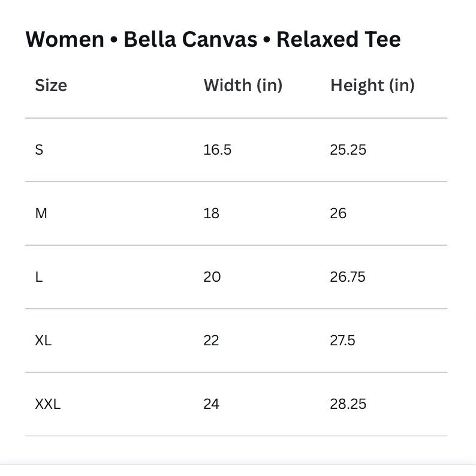Select the Height (in) column header
This screenshot has height=476, width=476.
pos(372,85)
